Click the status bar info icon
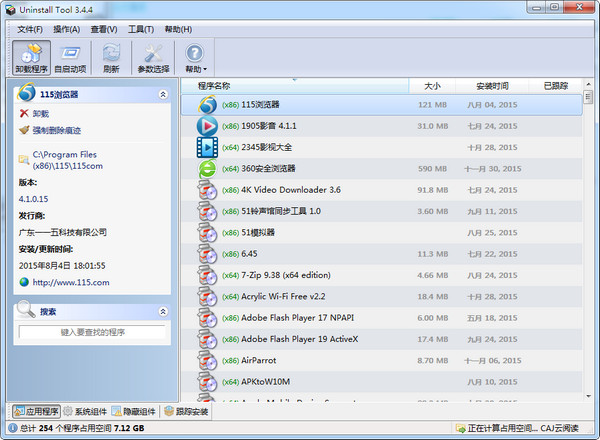Image resolution: width=600 pixels, height=440 pixels. point(13,428)
